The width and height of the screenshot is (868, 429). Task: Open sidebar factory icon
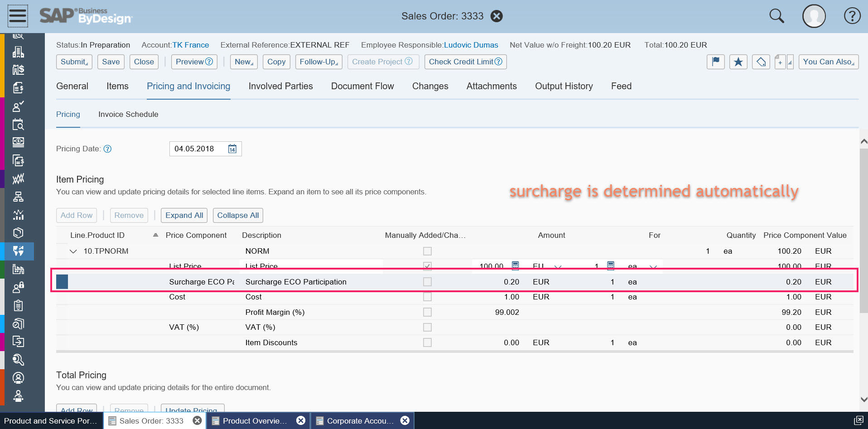pyautogui.click(x=18, y=269)
